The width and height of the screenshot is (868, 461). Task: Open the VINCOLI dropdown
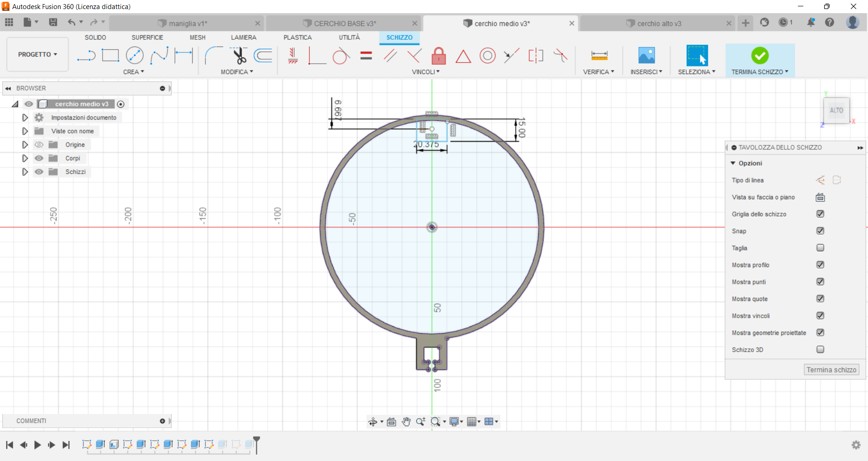coord(425,71)
